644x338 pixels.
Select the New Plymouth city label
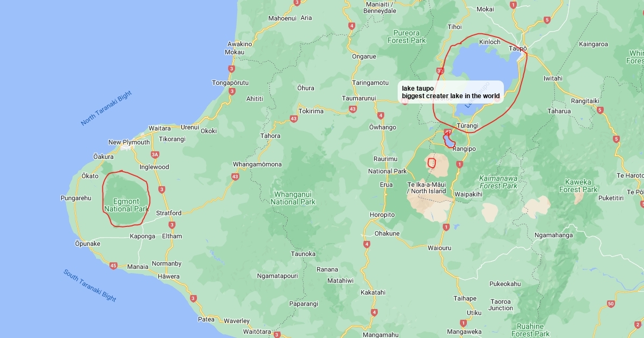pyautogui.click(x=129, y=142)
